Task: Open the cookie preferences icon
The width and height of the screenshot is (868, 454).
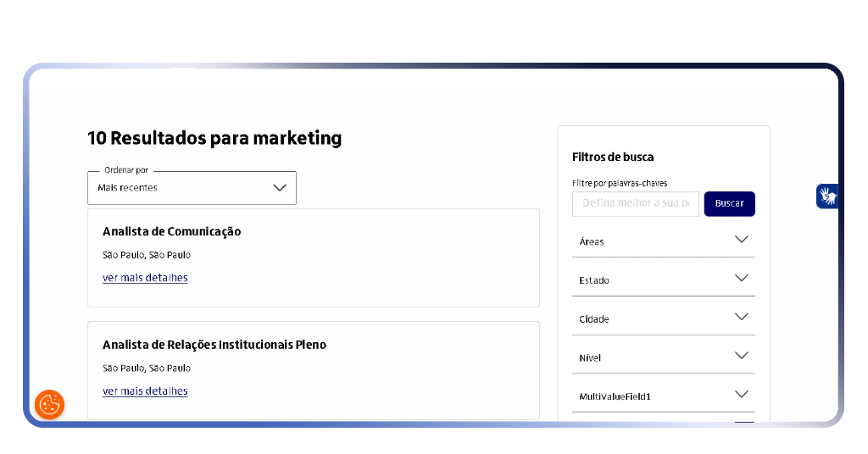Action: coord(49,404)
